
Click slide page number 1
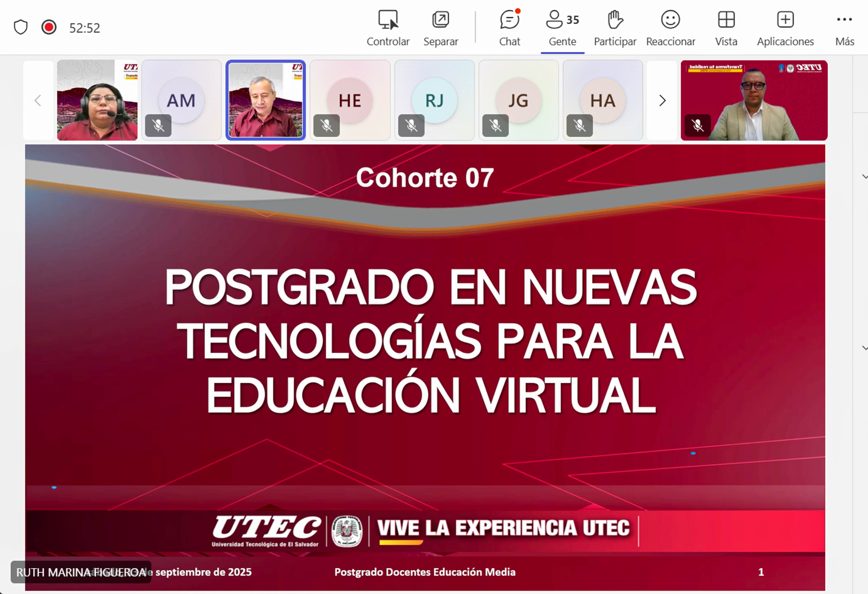click(x=761, y=572)
